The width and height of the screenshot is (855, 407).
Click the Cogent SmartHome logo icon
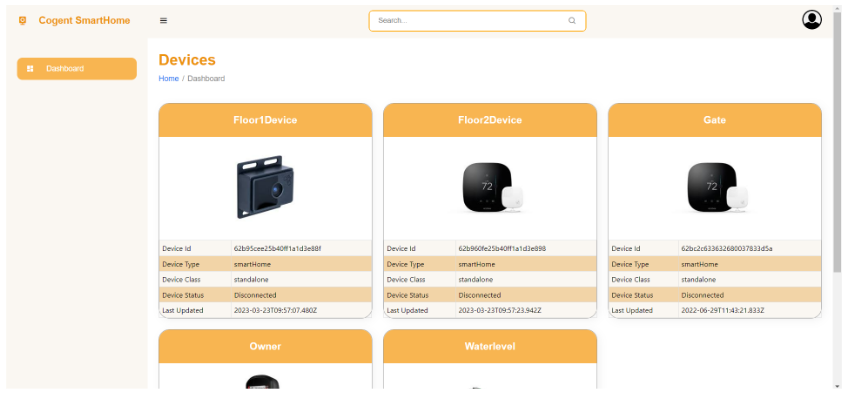click(23, 20)
